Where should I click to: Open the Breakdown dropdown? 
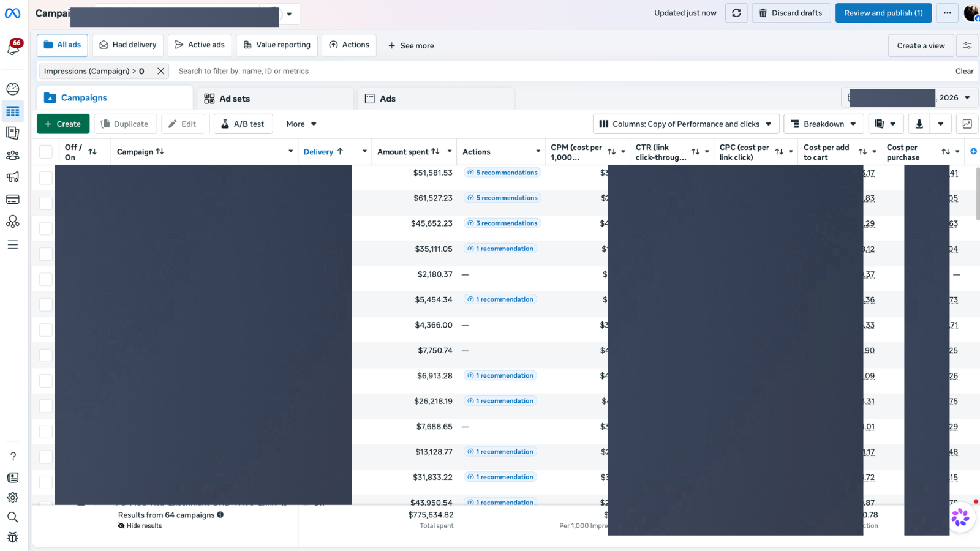coord(824,124)
